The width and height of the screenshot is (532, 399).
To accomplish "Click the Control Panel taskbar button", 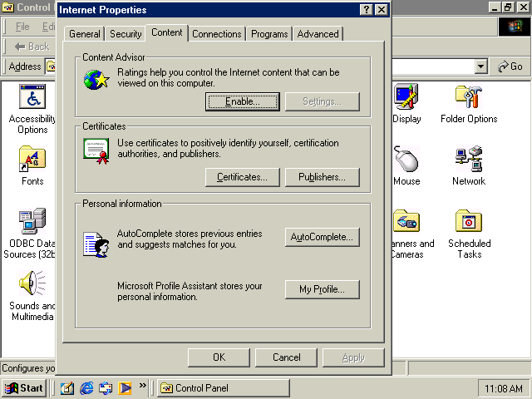I will (x=224, y=388).
